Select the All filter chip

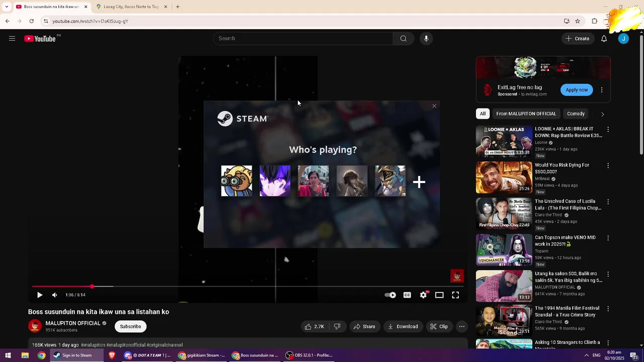482,114
